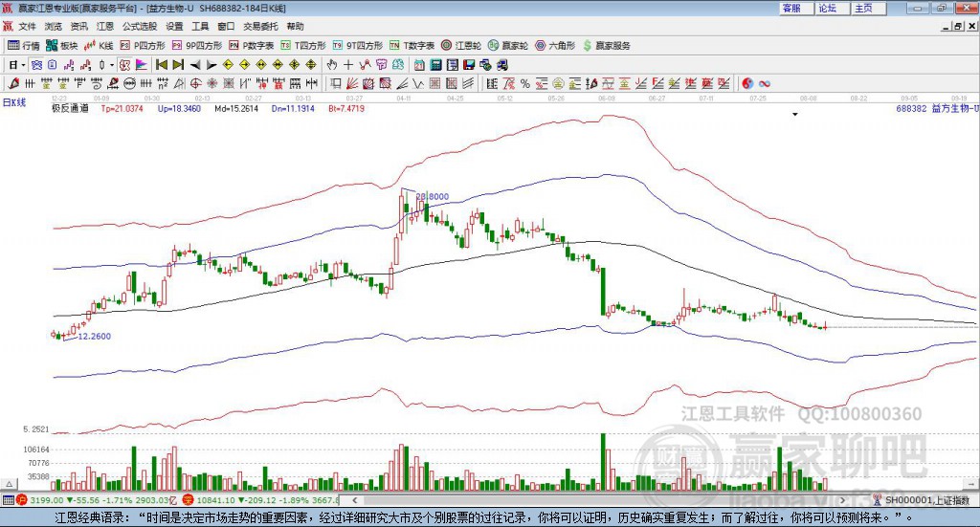Click the grid icon in status bar

point(8,500)
